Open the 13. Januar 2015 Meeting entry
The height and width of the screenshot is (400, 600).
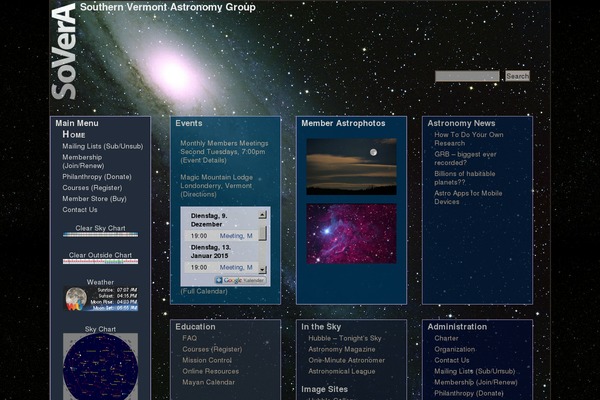(x=236, y=267)
